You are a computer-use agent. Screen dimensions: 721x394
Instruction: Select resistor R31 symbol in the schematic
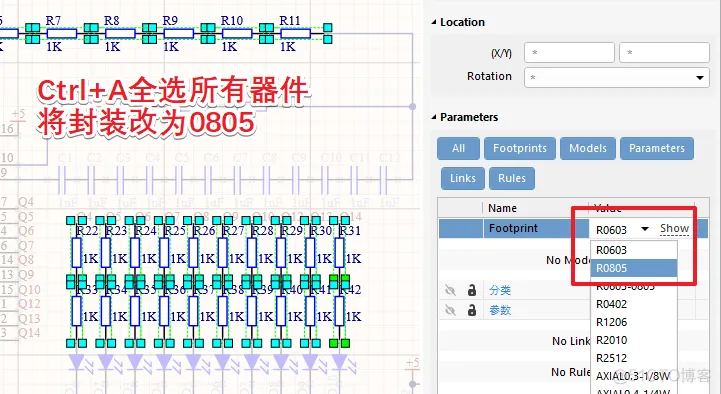click(339, 253)
